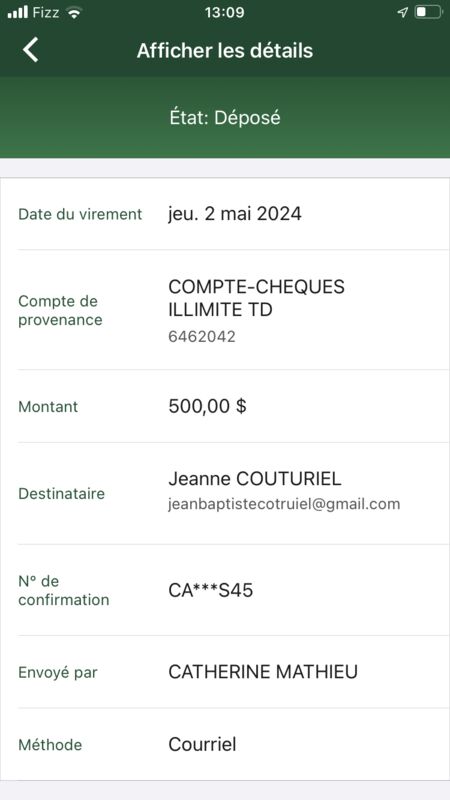Select the COMPTE-CHEQUES ILLIMITE TD account
The image size is (450, 800).
pos(256,298)
